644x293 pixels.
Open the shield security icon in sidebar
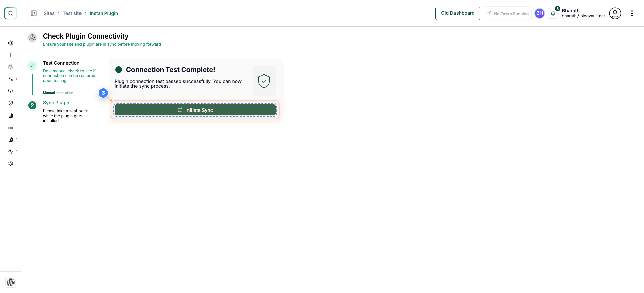(x=11, y=103)
